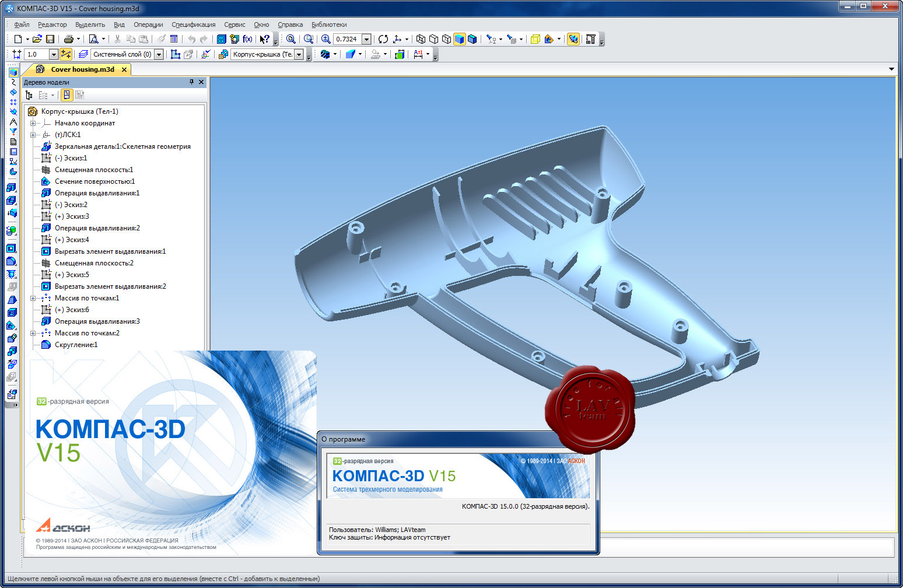Click the yellow transparent box perspective icon

[x=535, y=39]
